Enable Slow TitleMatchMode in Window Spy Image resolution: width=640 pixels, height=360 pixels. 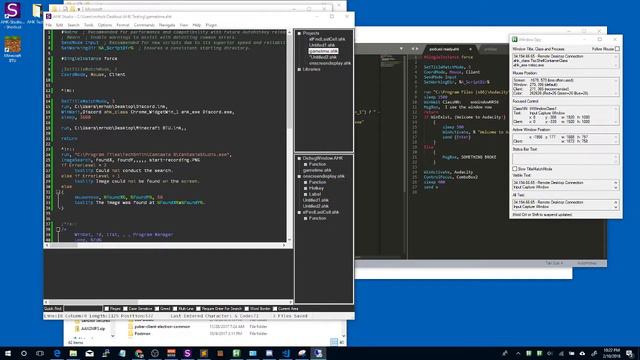point(515,169)
